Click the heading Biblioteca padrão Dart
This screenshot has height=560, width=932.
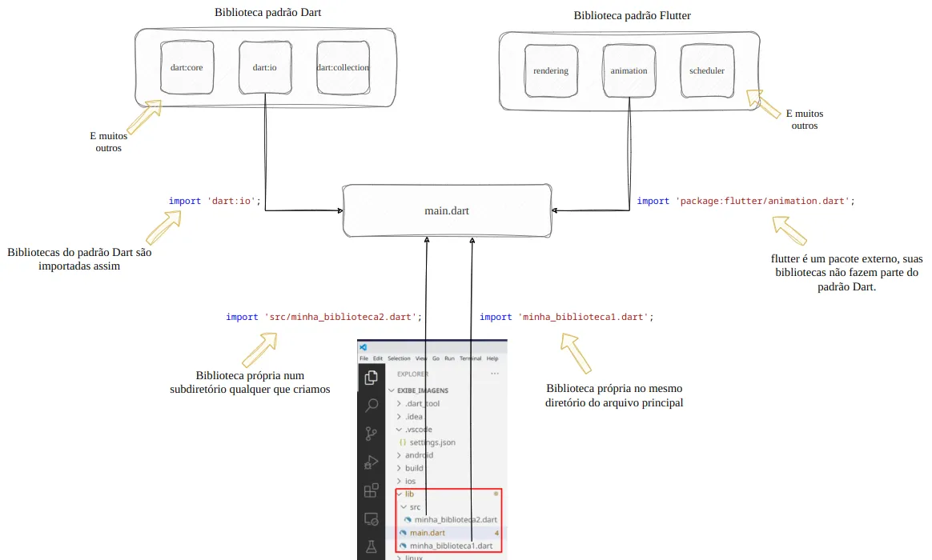click(x=268, y=13)
